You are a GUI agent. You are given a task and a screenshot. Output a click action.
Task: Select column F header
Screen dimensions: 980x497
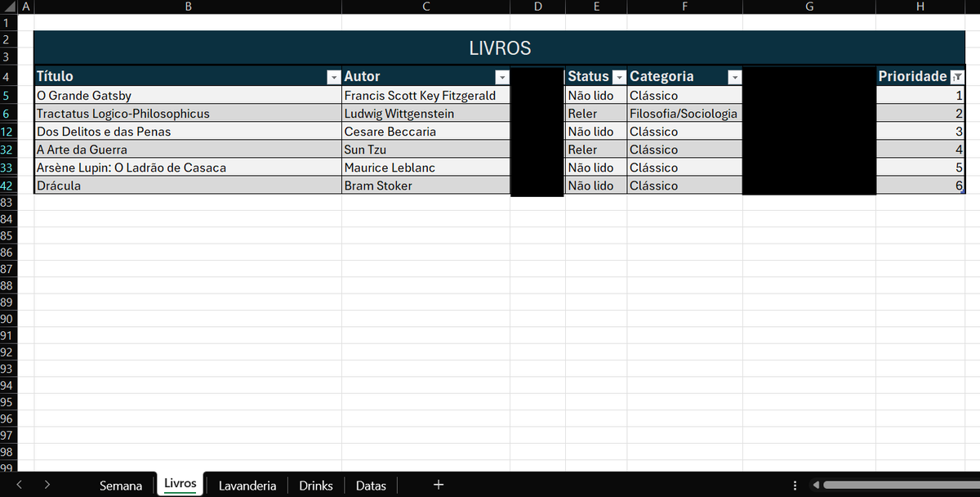684,7
